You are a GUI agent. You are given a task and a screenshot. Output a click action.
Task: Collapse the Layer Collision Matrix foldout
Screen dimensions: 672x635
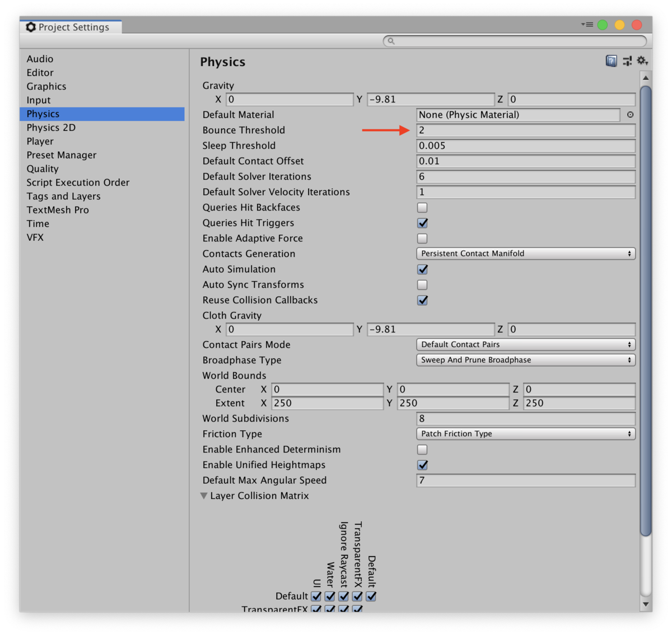(204, 496)
